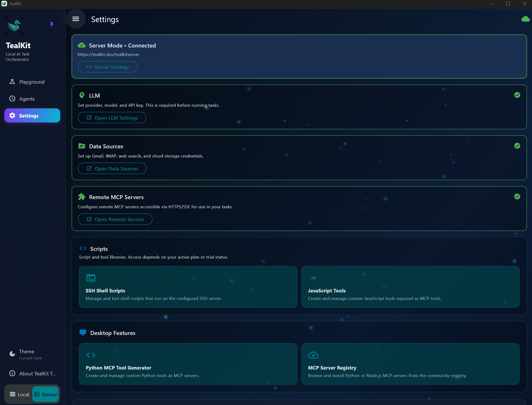The height and width of the screenshot is (405, 532).
Task: Click Open Remote Servers button
Action: pyautogui.click(x=115, y=219)
